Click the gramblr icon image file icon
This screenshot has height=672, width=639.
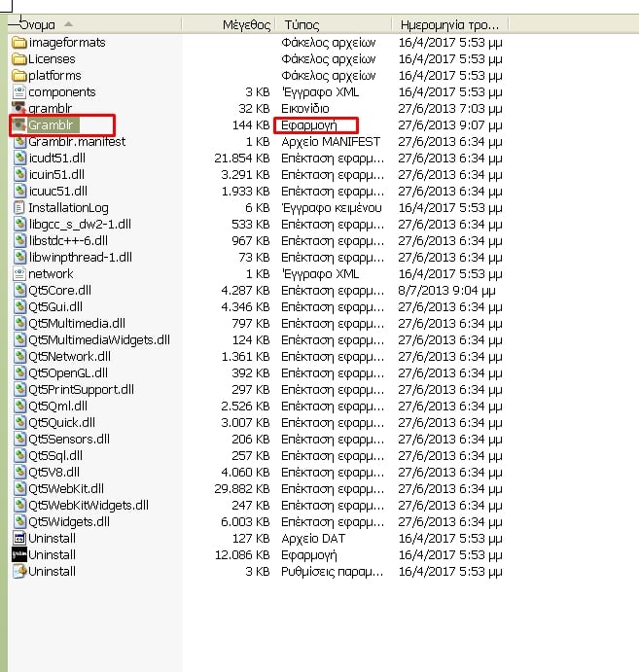19,108
